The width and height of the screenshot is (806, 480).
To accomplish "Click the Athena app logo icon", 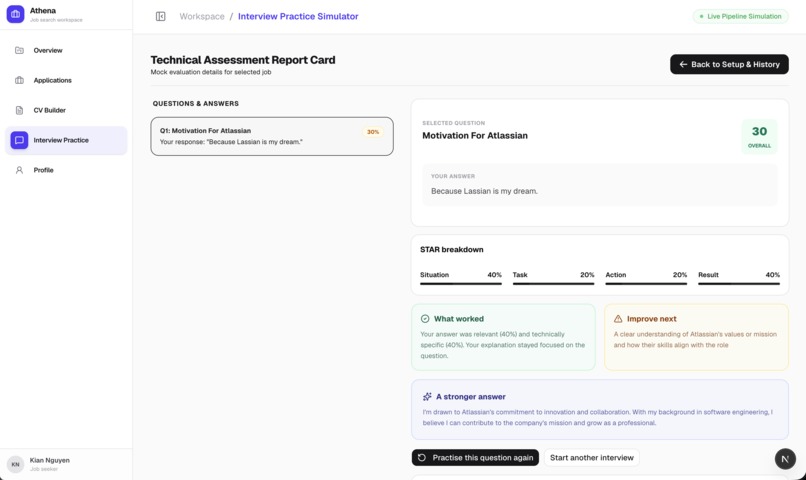I will pos(15,14).
